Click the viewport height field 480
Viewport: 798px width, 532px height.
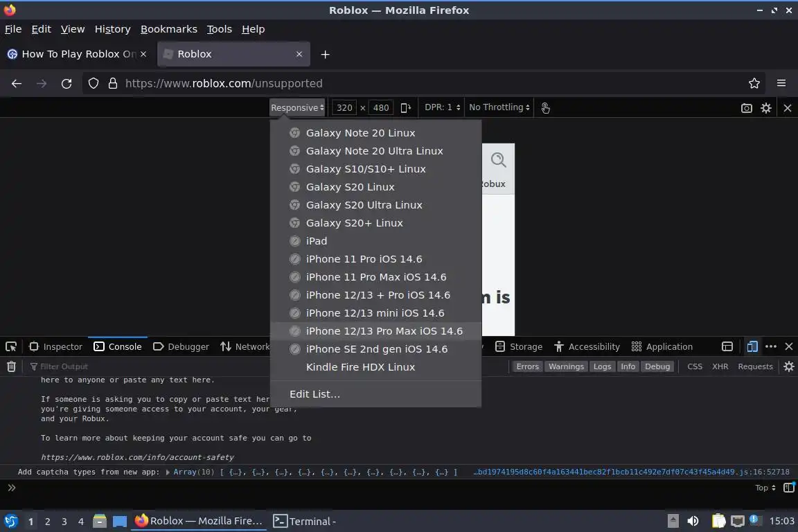tap(381, 107)
